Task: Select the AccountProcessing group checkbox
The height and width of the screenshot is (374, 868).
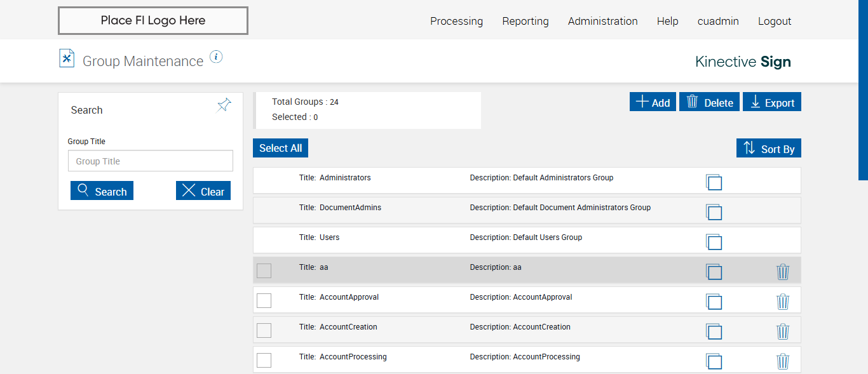Action: pos(264,360)
